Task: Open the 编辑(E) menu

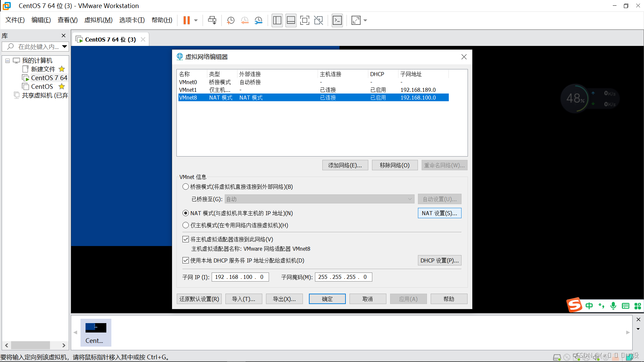Action: (x=41, y=20)
